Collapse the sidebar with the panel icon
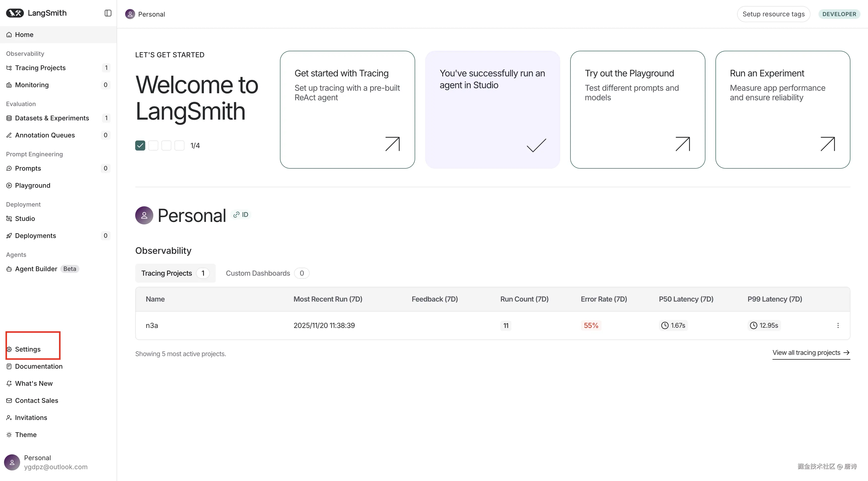Viewport: 868px width, 481px height. click(x=108, y=13)
